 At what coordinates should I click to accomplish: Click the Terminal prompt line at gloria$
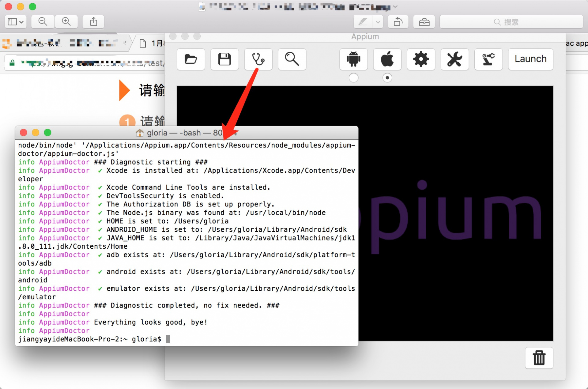tap(94, 339)
